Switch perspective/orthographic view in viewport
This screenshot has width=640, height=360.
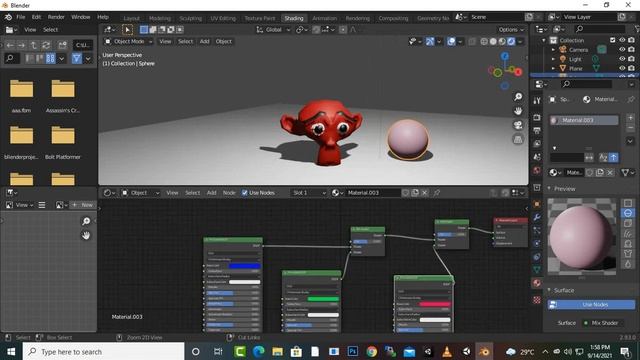point(518,140)
